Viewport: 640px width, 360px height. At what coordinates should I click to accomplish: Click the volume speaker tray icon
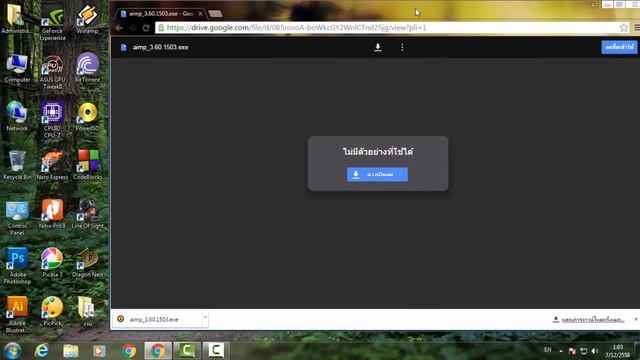(x=595, y=351)
